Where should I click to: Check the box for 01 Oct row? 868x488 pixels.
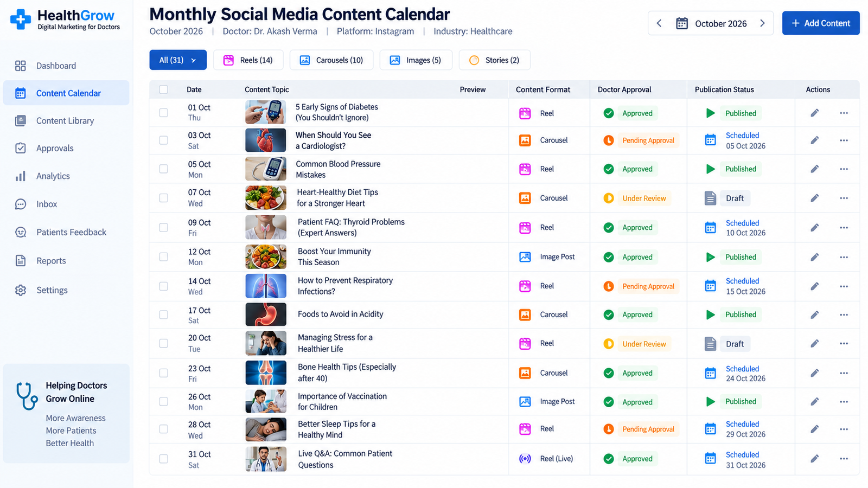[x=163, y=113]
